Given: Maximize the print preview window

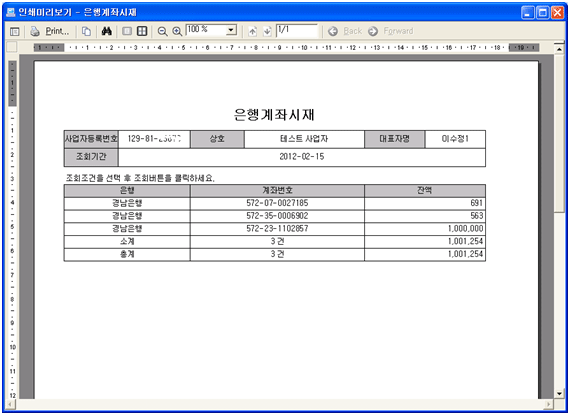Looking at the screenshot, I should coord(542,13).
